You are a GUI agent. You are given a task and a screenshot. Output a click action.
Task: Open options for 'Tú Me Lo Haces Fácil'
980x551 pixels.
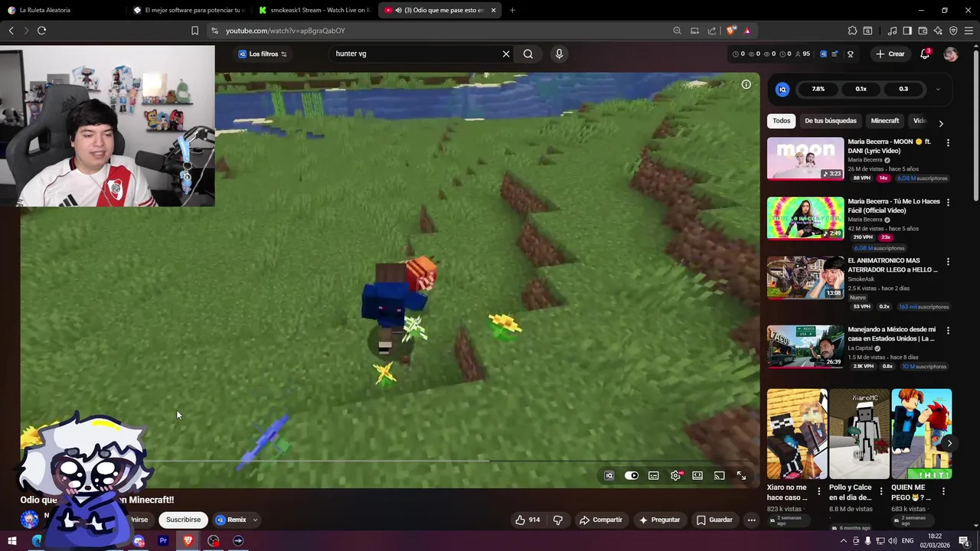tap(948, 202)
